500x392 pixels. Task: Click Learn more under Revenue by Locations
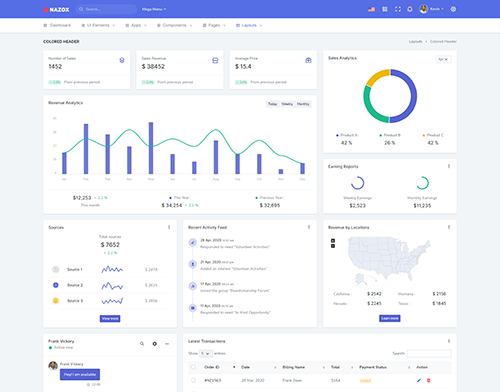pyautogui.click(x=390, y=318)
